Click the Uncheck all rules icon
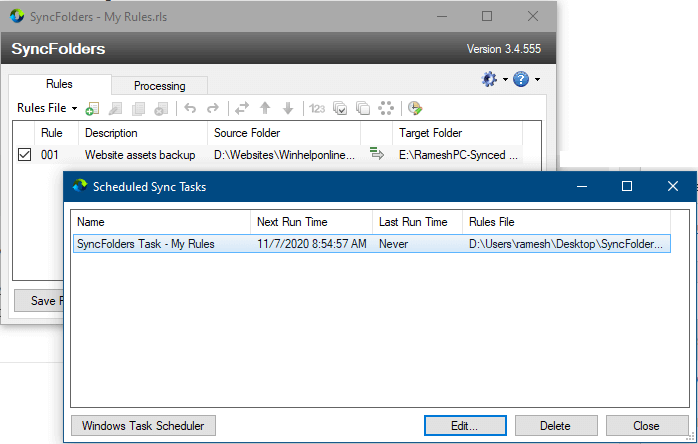 [363, 108]
